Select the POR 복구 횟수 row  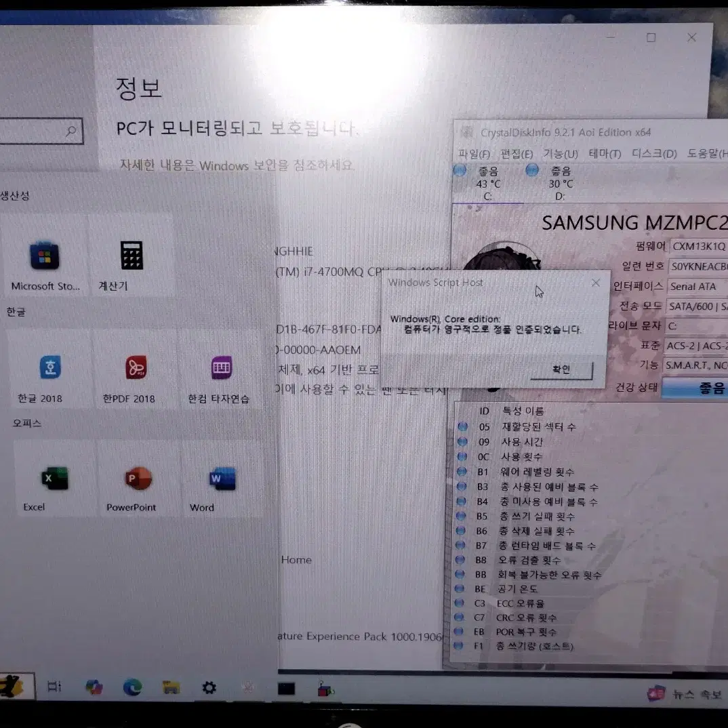coord(589,632)
